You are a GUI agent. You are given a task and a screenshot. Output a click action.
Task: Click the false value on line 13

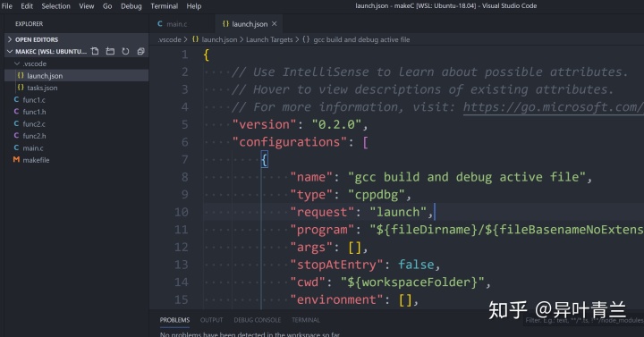coord(416,265)
